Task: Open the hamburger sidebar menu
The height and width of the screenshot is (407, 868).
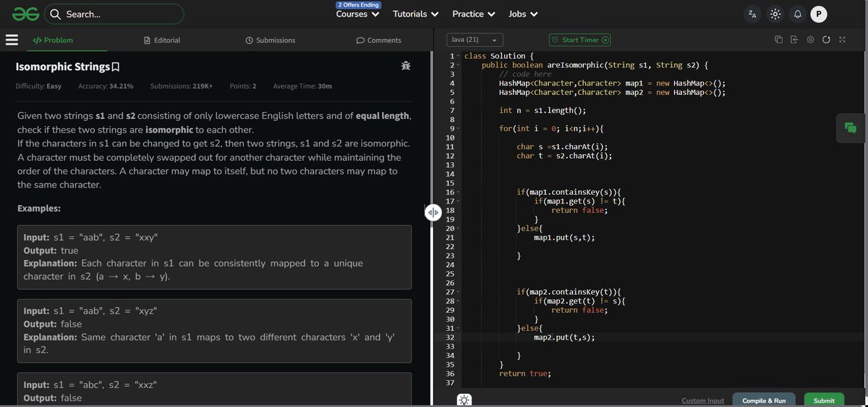Action: (x=12, y=40)
